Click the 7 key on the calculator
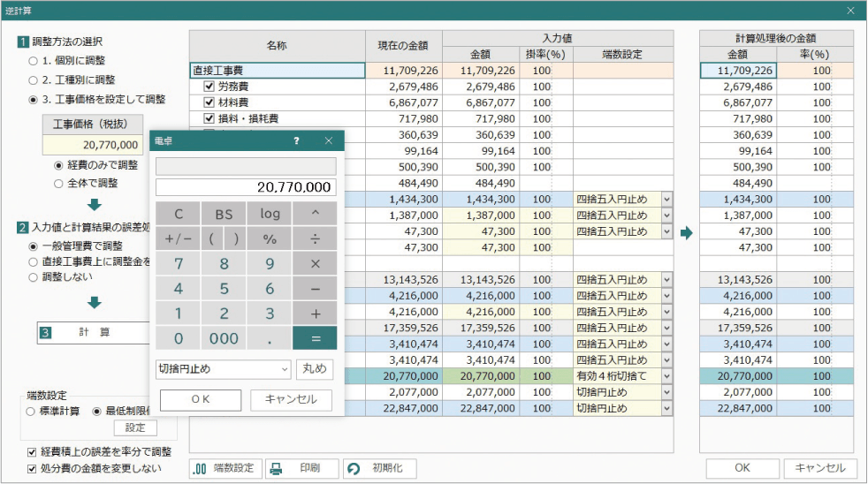The image size is (868, 484). tap(179, 264)
